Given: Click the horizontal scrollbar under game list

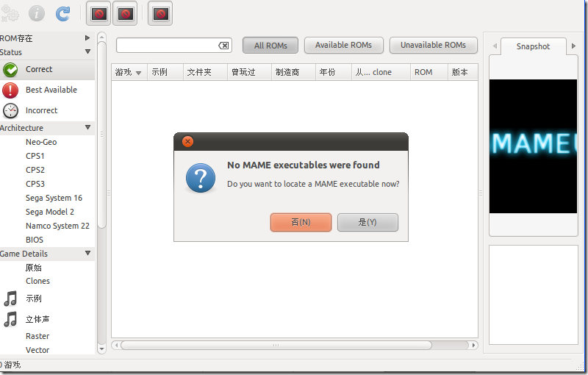Looking at the screenshot, I should coord(276,345).
